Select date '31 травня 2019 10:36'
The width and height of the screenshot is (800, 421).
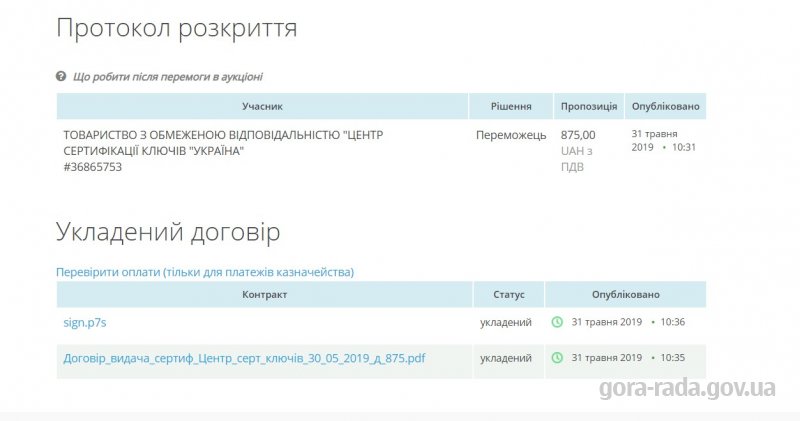point(628,322)
